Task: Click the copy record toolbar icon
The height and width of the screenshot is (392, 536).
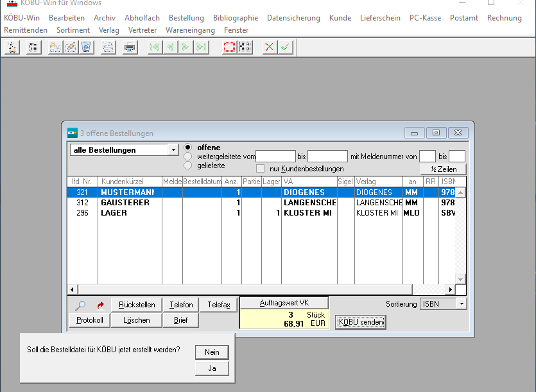Action: pyautogui.click(x=108, y=47)
